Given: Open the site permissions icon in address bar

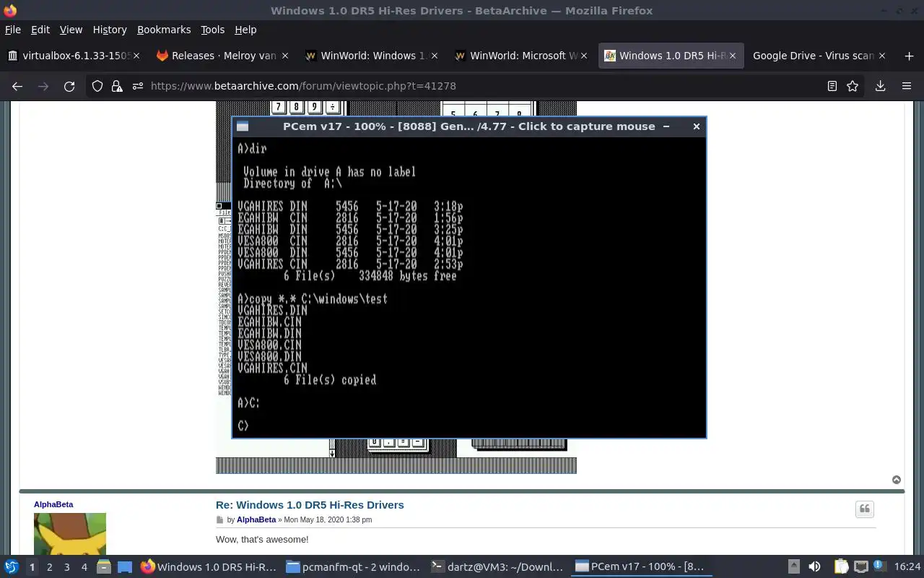Looking at the screenshot, I should [x=137, y=86].
